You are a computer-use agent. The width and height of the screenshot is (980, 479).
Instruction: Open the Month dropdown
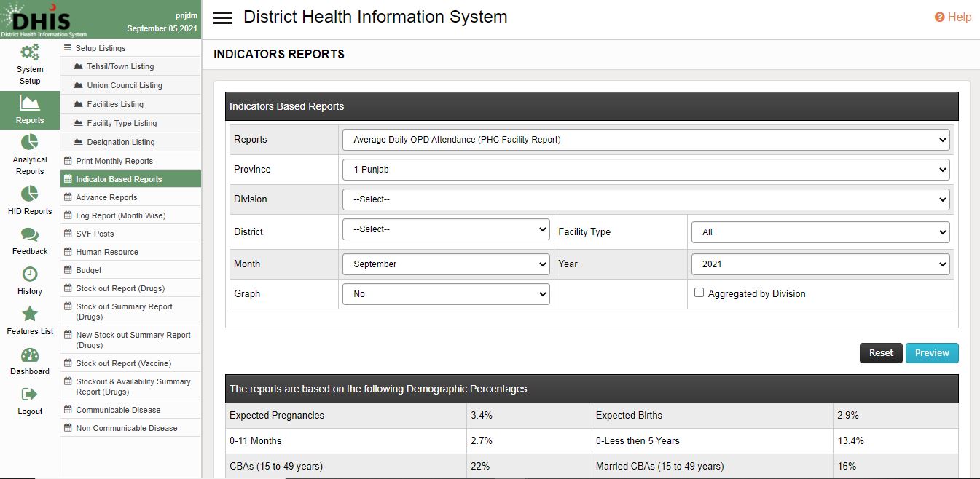(446, 264)
